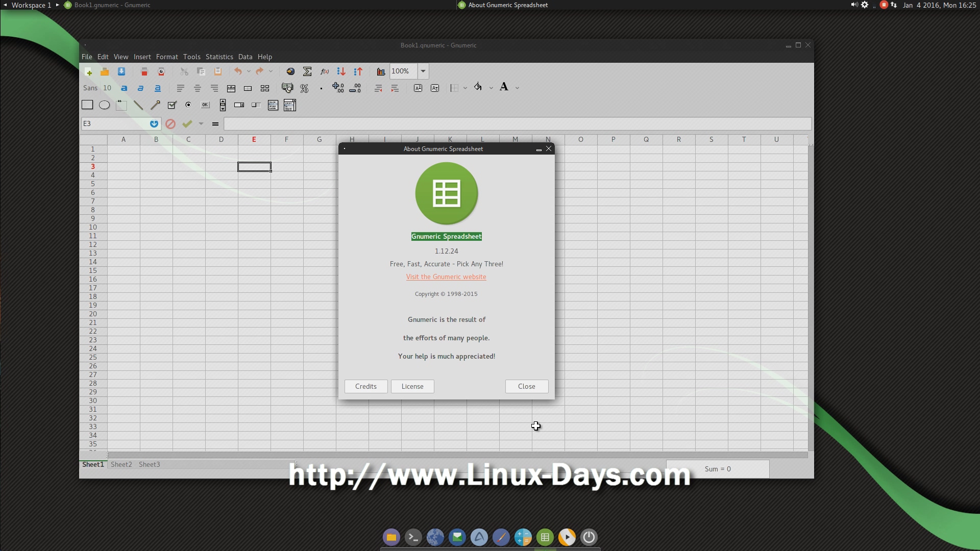This screenshot has width=980, height=551.
Task: Redo the action with the Redo arrow
Action: (x=260, y=71)
